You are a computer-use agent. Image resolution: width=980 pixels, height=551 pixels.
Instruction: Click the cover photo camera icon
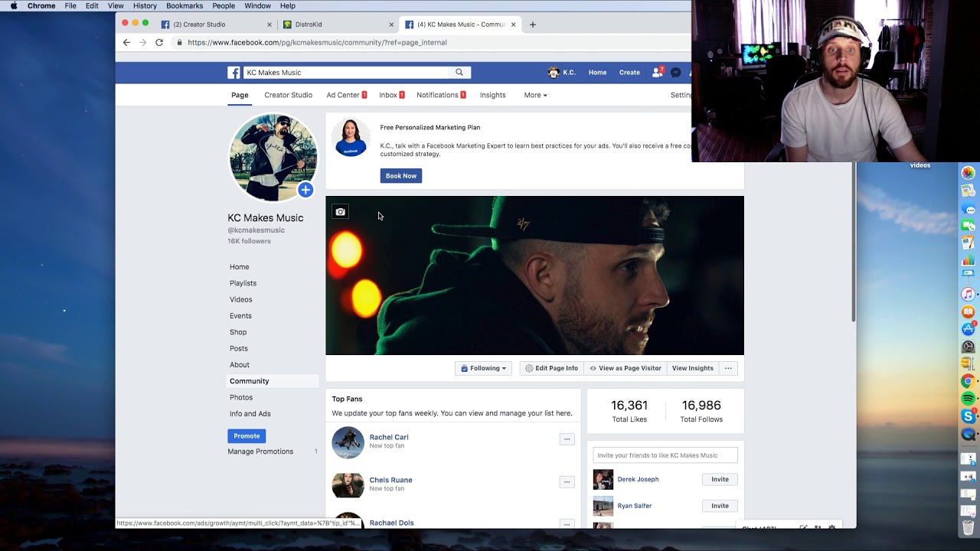341,212
